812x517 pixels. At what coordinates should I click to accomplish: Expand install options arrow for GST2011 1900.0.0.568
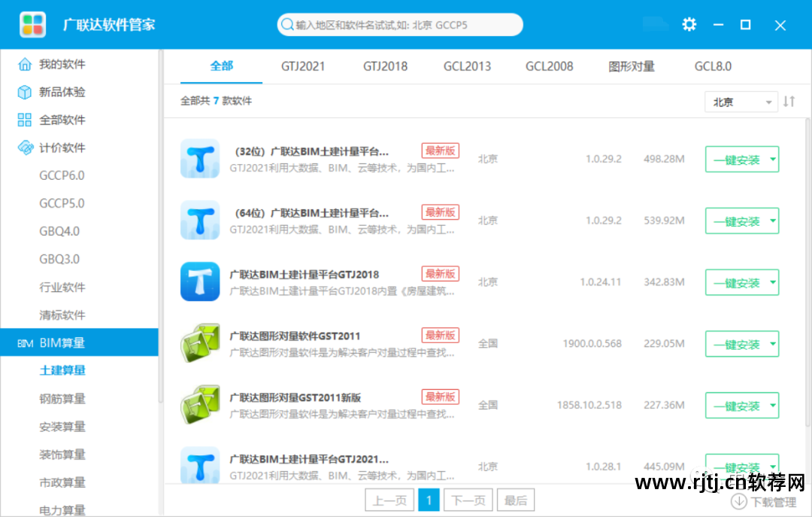[x=773, y=344]
